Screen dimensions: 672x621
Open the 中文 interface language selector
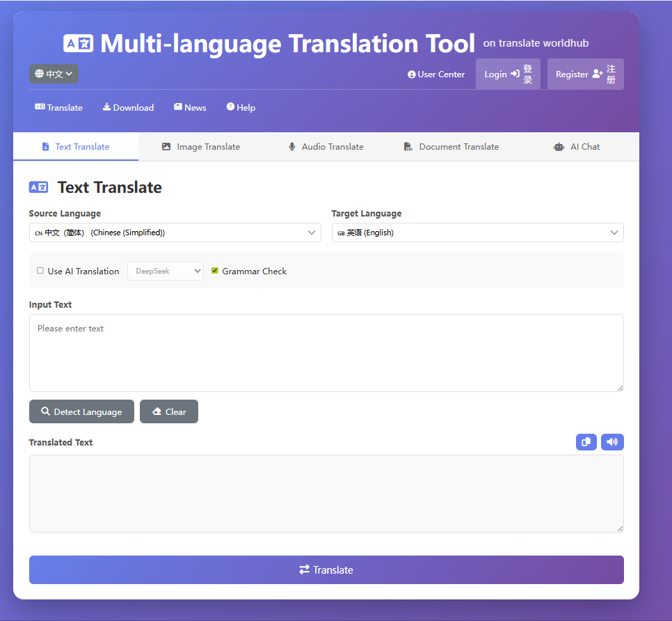click(x=54, y=74)
